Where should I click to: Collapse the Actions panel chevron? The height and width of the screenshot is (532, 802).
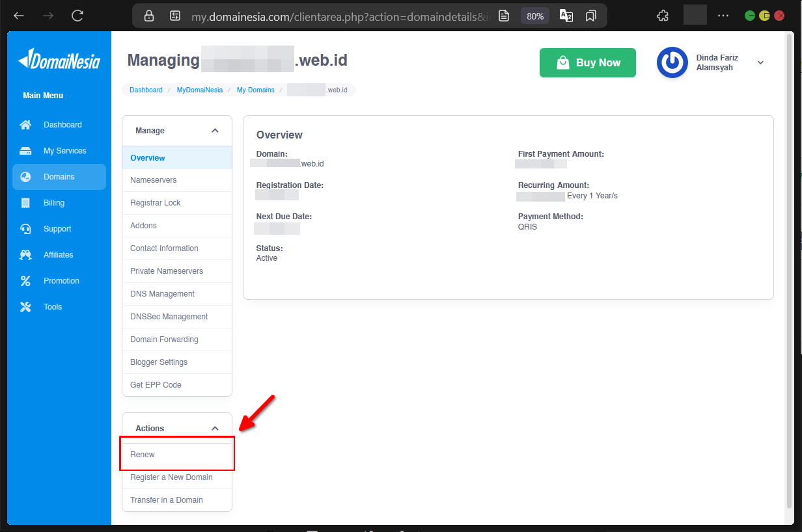coord(215,429)
